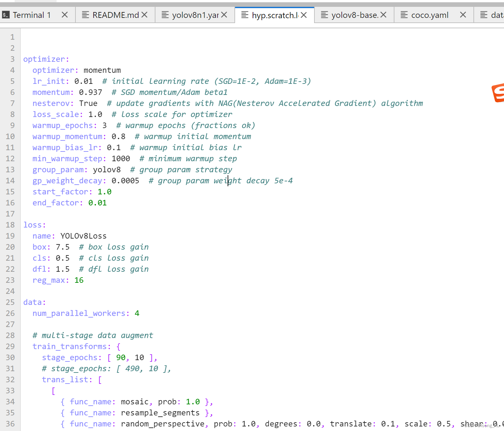Click the 'warmup_momentum' key
Screen dimensions: 504x431
pos(67,137)
